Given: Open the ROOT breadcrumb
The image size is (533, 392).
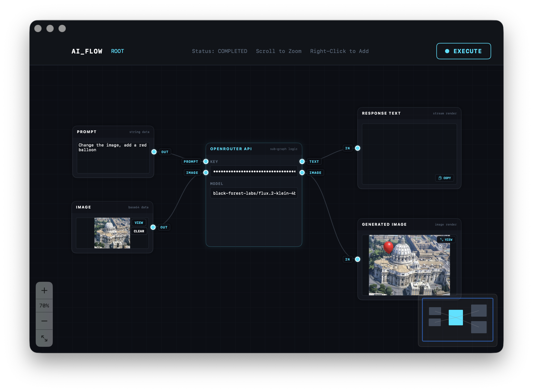Looking at the screenshot, I should (117, 51).
